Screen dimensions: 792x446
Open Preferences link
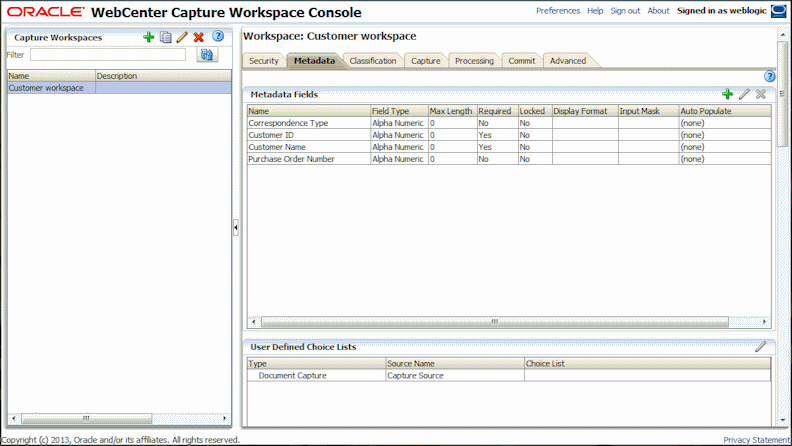(558, 11)
